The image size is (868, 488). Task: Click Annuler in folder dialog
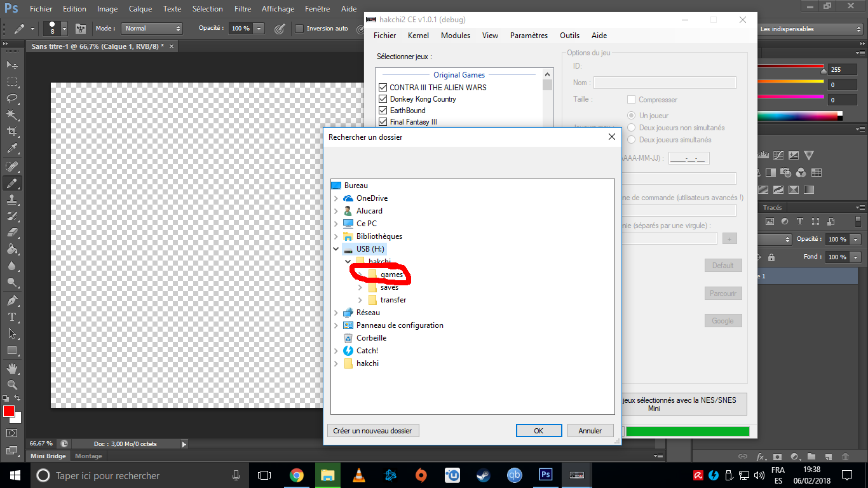(590, 431)
